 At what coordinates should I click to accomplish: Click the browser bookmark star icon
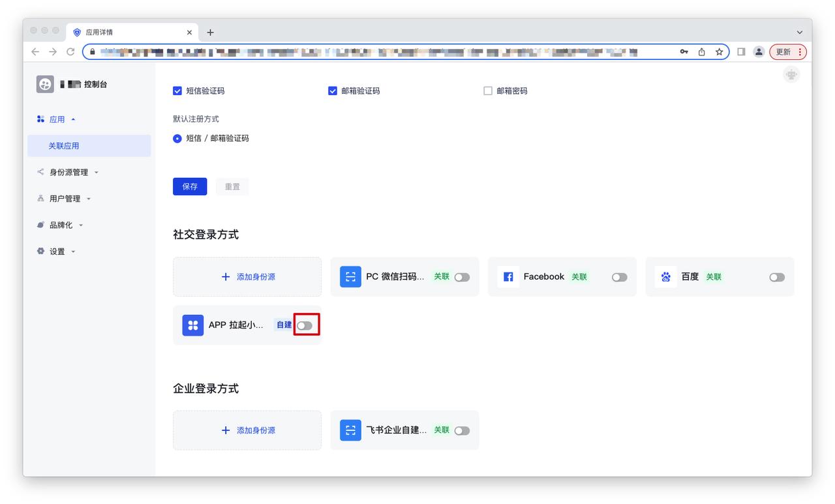[x=719, y=52]
